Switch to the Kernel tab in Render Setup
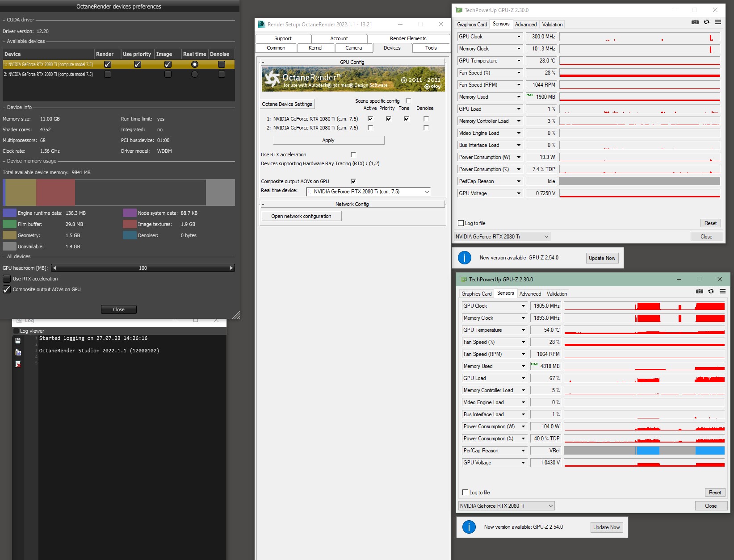Screen dimensions: 734x560 [x=315, y=48]
